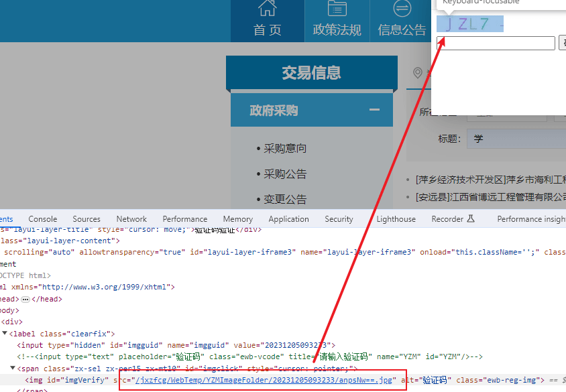Viewport: 566px width, 392px height.
Task: Click the ellipsis badge in head tag
Action: tap(25, 299)
